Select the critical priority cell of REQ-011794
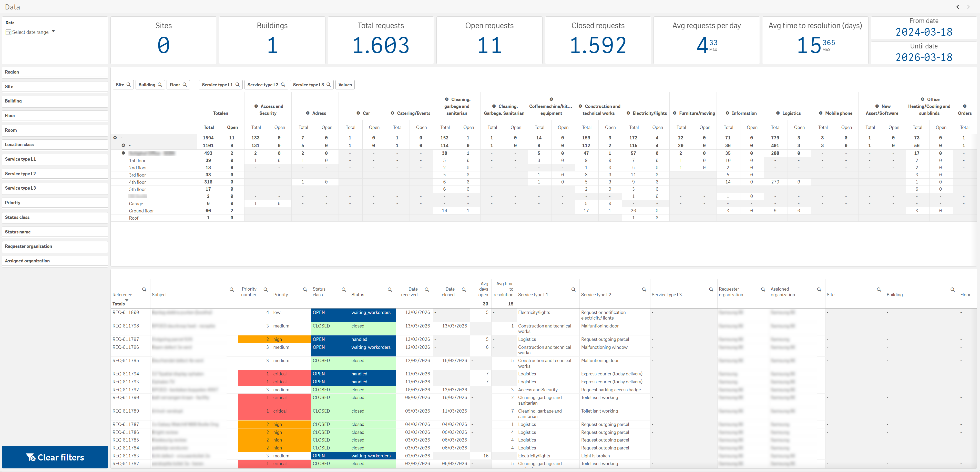 [291, 374]
